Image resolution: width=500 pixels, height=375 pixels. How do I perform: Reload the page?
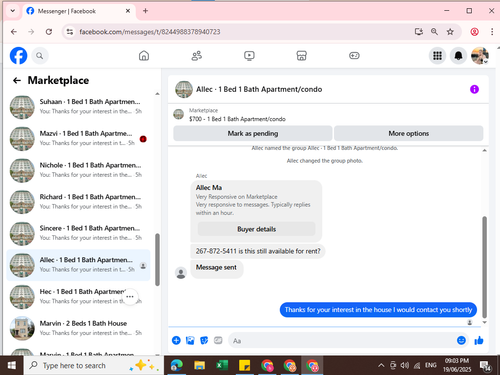click(49, 32)
